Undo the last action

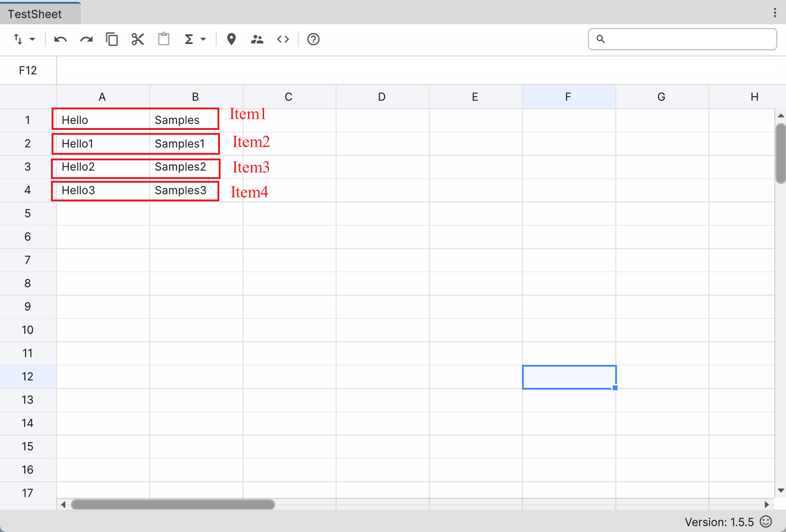click(60, 39)
